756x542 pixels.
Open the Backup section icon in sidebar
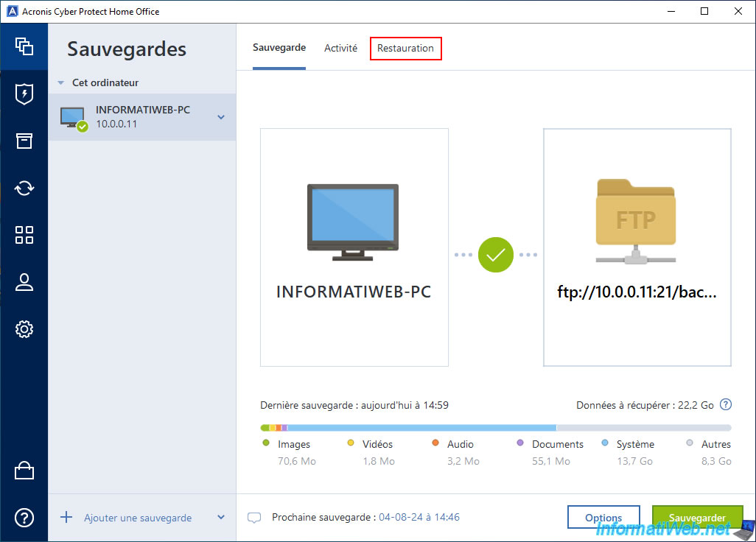[24, 46]
